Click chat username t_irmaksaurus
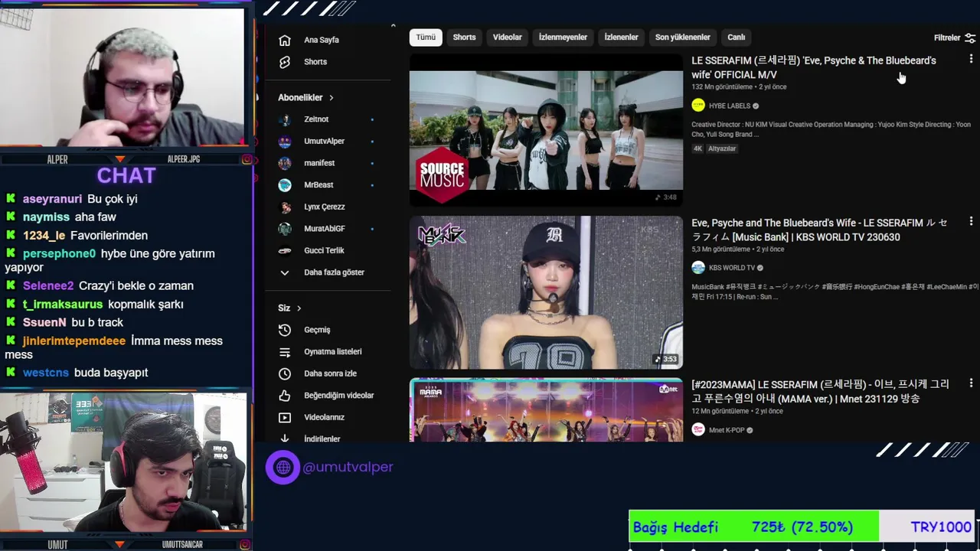 pos(63,305)
